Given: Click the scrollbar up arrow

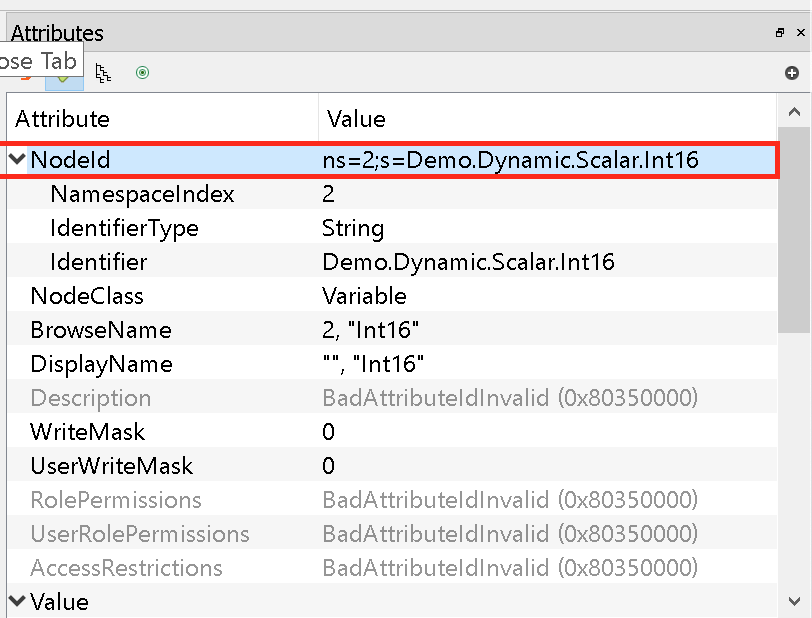Looking at the screenshot, I should 794,111.
